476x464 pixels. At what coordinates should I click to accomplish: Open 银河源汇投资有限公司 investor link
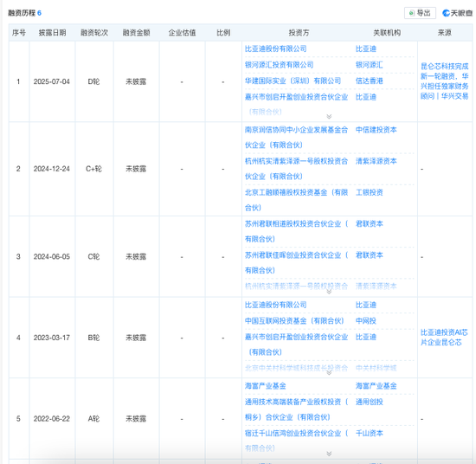point(279,65)
